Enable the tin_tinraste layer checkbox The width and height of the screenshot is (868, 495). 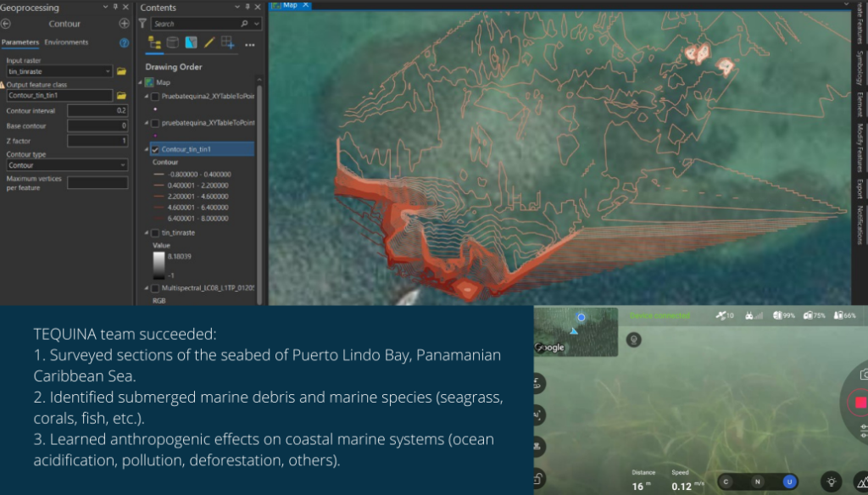coord(154,232)
